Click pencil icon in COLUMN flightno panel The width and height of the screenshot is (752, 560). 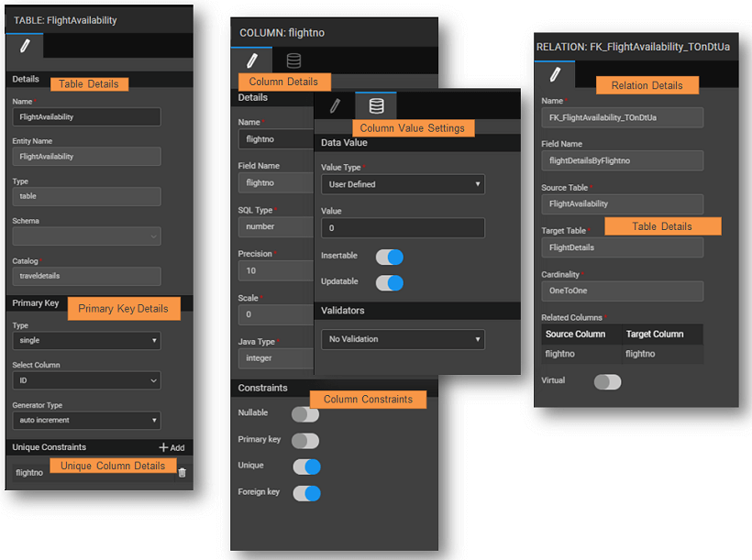(x=251, y=61)
